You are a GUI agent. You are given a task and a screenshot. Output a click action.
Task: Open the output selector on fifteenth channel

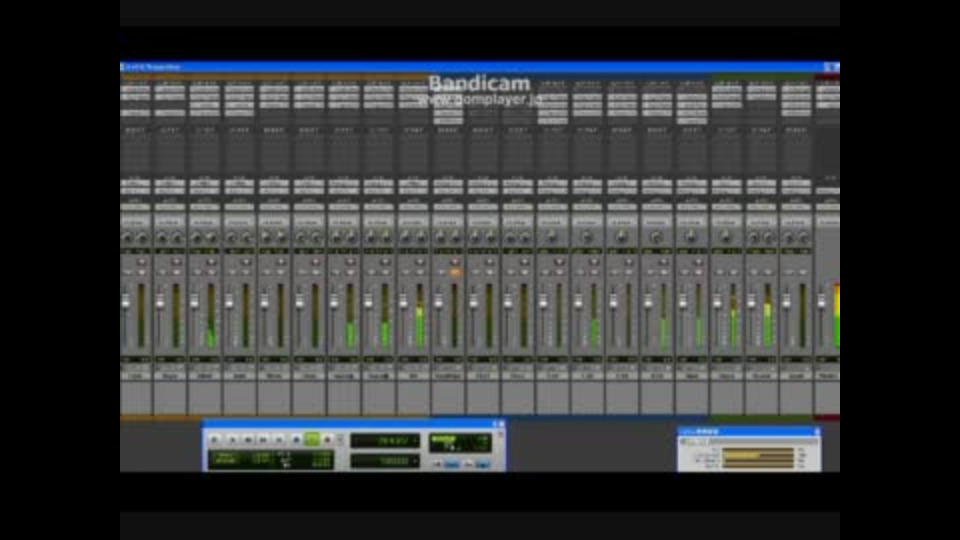tap(622, 191)
